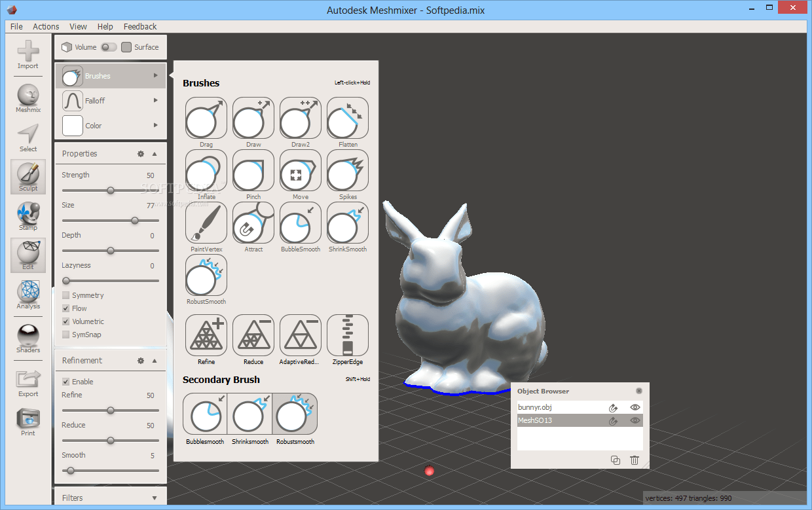Image resolution: width=812 pixels, height=510 pixels.
Task: Uncheck the Volumetric checkbox
Action: 65,321
